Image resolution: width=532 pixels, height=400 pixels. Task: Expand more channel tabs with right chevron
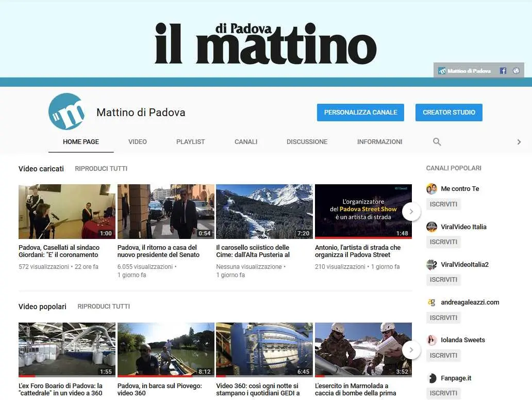click(x=519, y=142)
